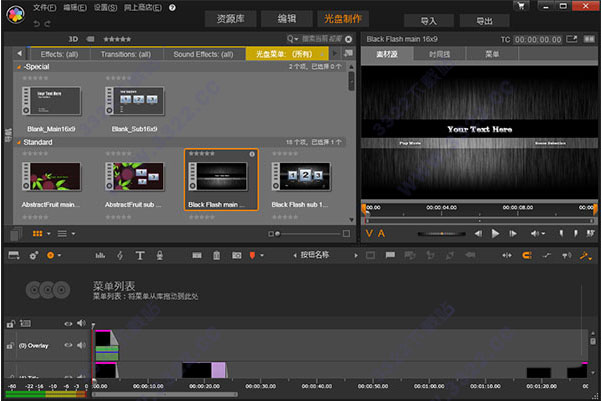601x401 pixels.
Task: Adjust the preview shuttle speed slider
Action: point(442,233)
